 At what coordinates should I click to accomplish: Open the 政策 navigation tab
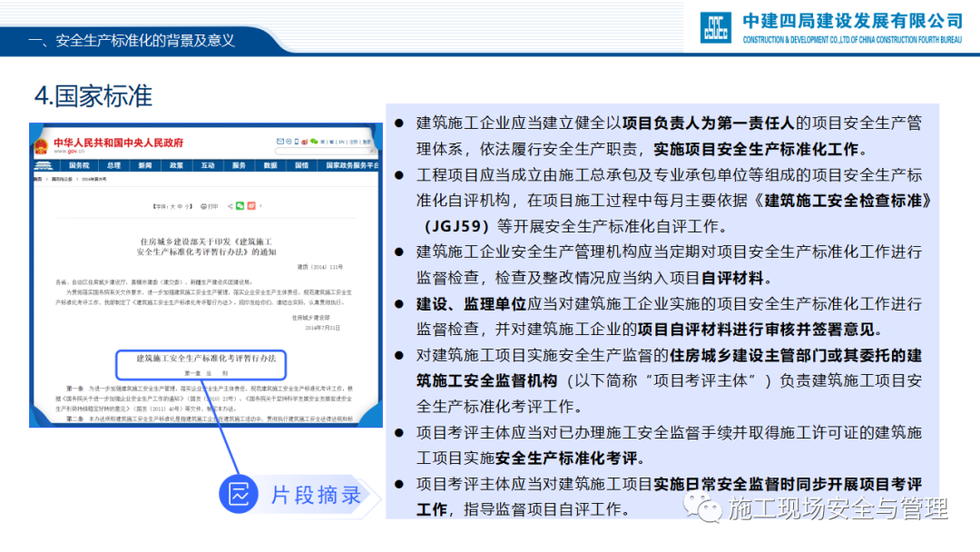[176, 165]
